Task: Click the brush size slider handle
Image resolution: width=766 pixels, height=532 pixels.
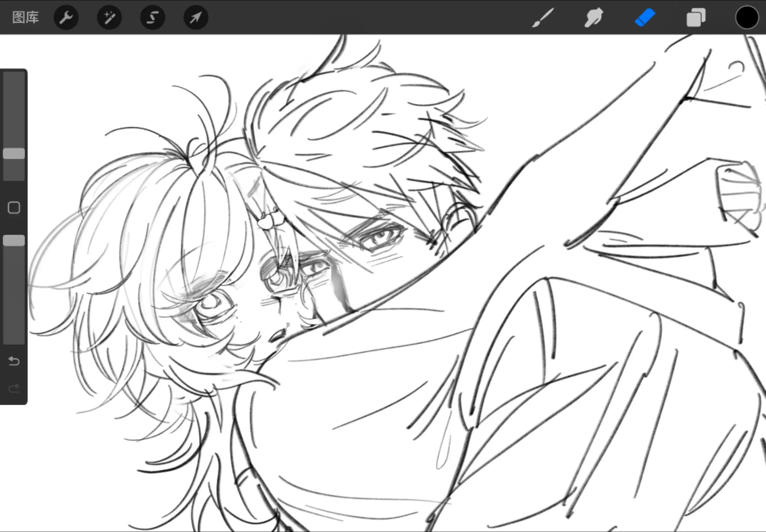Action: tap(14, 154)
